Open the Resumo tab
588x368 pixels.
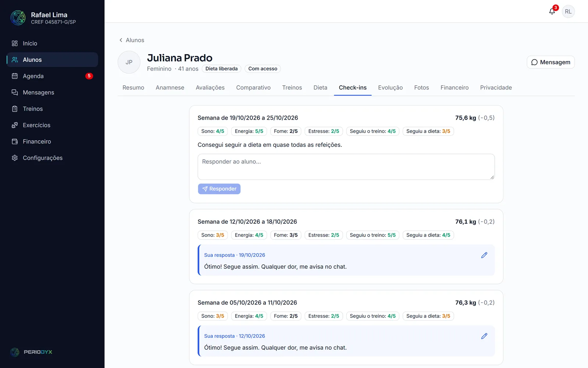(x=133, y=88)
